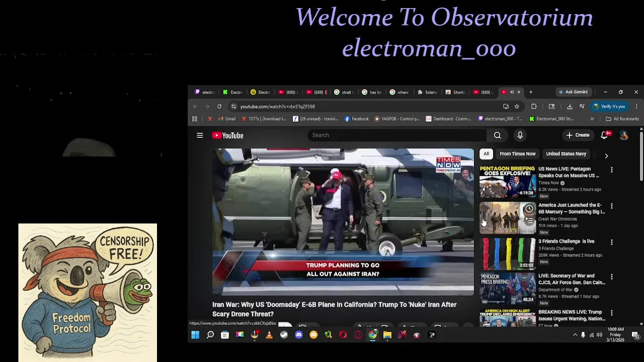Bookmark this tab with the star icon
Screen dimensions: 644x362
pos(517,107)
